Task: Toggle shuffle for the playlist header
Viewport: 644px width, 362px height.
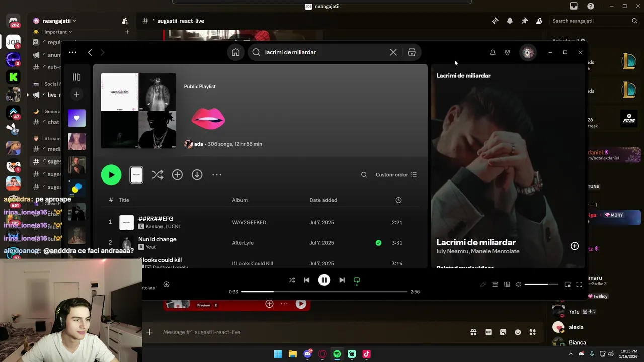Action: point(157,175)
